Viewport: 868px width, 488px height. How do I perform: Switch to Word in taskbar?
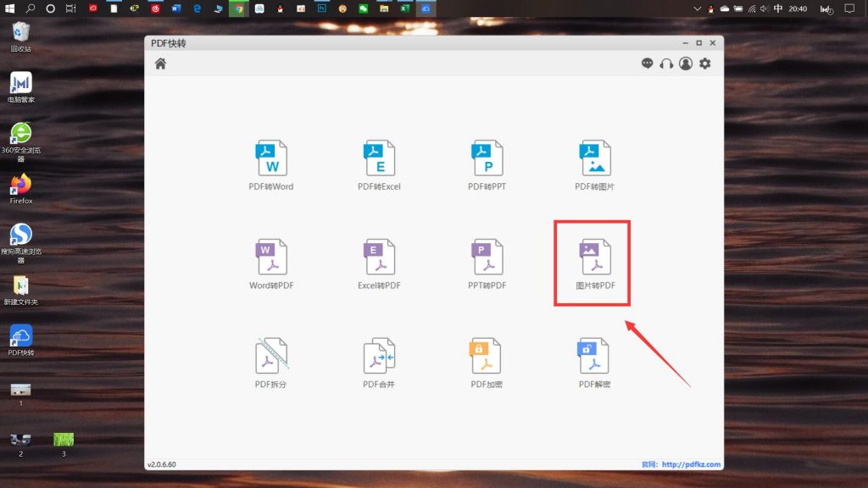(x=176, y=8)
